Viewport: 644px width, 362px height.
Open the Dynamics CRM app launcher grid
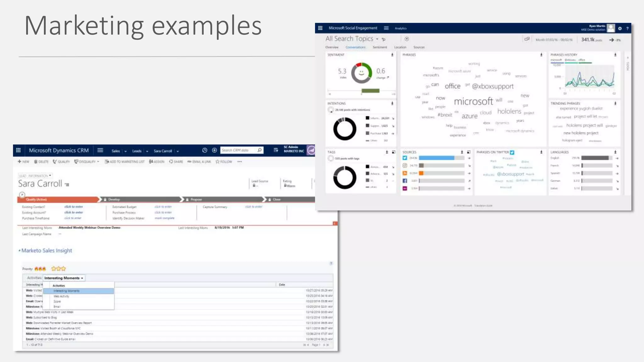point(18,151)
